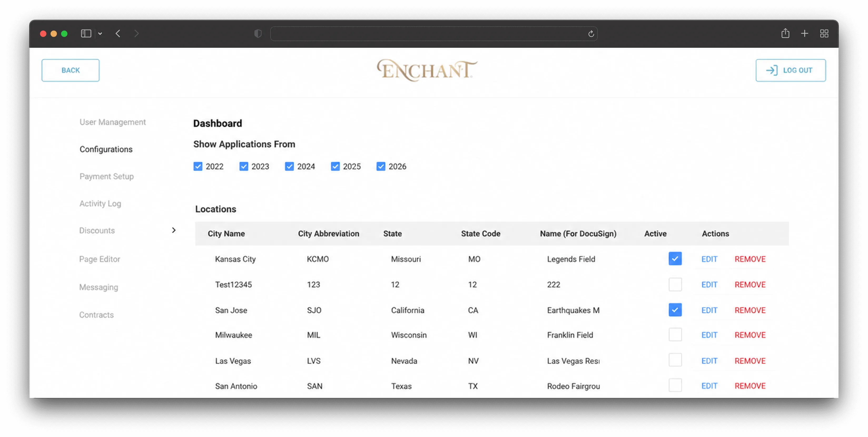
Task: Edit the Milwaukee location
Action: coord(709,335)
